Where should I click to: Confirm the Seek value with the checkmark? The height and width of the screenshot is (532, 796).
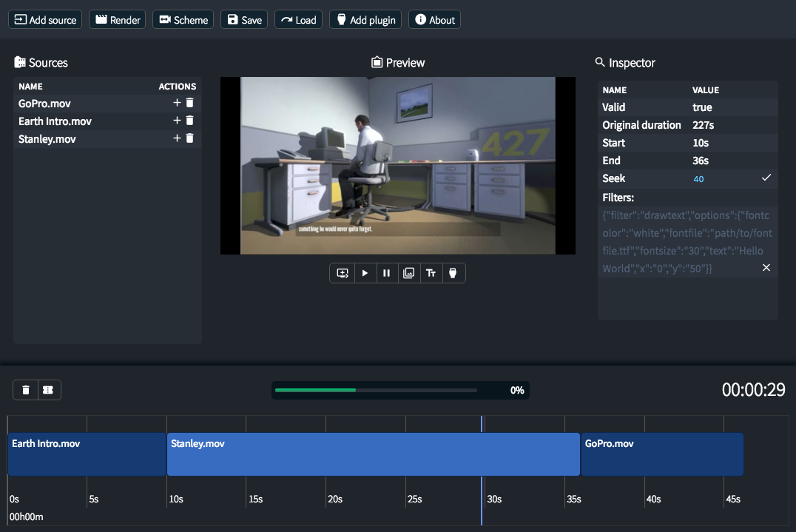click(766, 178)
